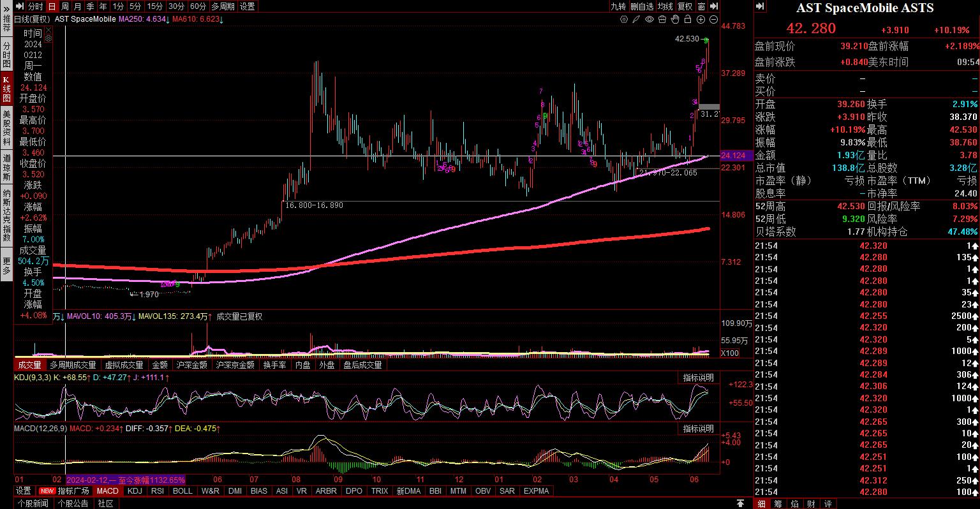This screenshot has height=509, width=980.
Task: Open 指标广场 with NEW badge
Action: pyautogui.click(x=64, y=491)
